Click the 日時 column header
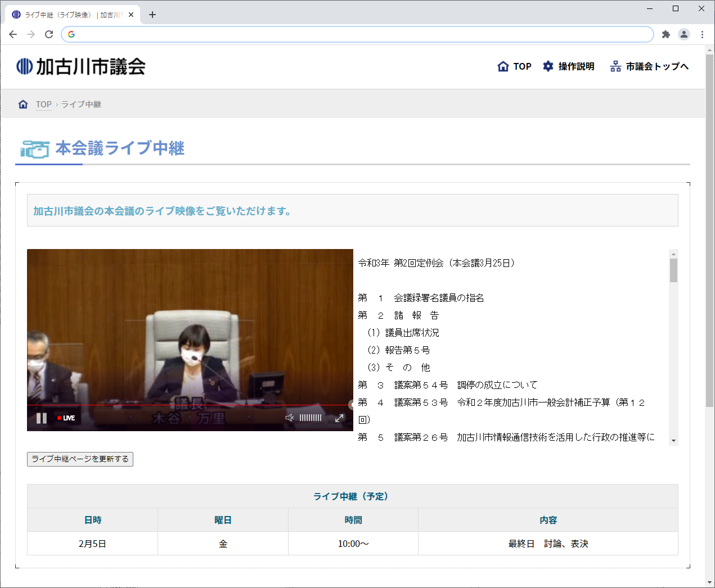 coord(92,520)
